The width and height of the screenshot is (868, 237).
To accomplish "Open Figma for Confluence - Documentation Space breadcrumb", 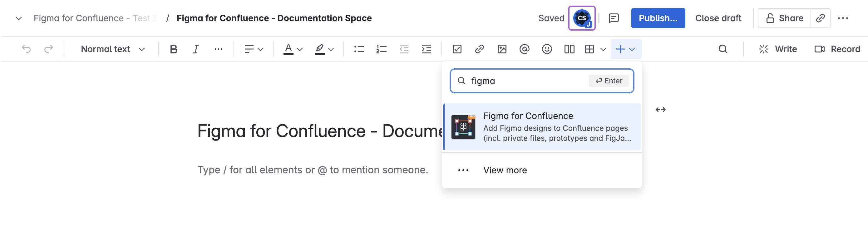I will (274, 18).
